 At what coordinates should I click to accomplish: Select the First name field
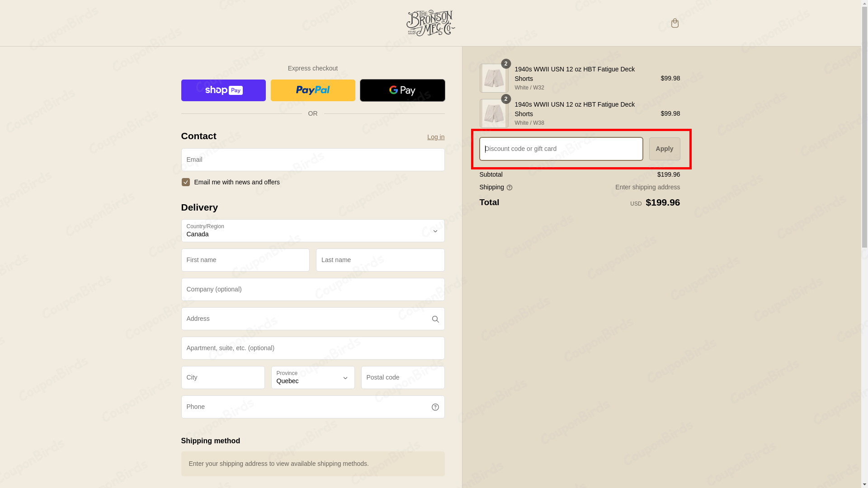tap(245, 260)
